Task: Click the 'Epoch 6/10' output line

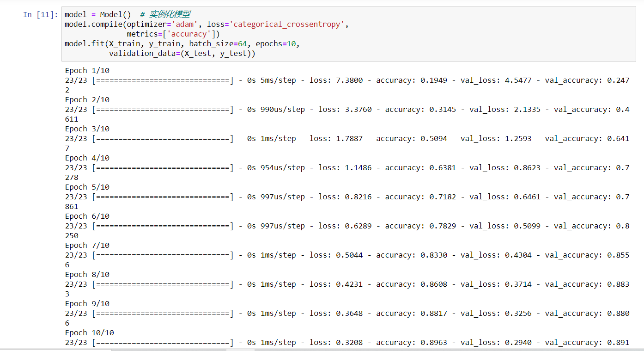Action: 87,216
